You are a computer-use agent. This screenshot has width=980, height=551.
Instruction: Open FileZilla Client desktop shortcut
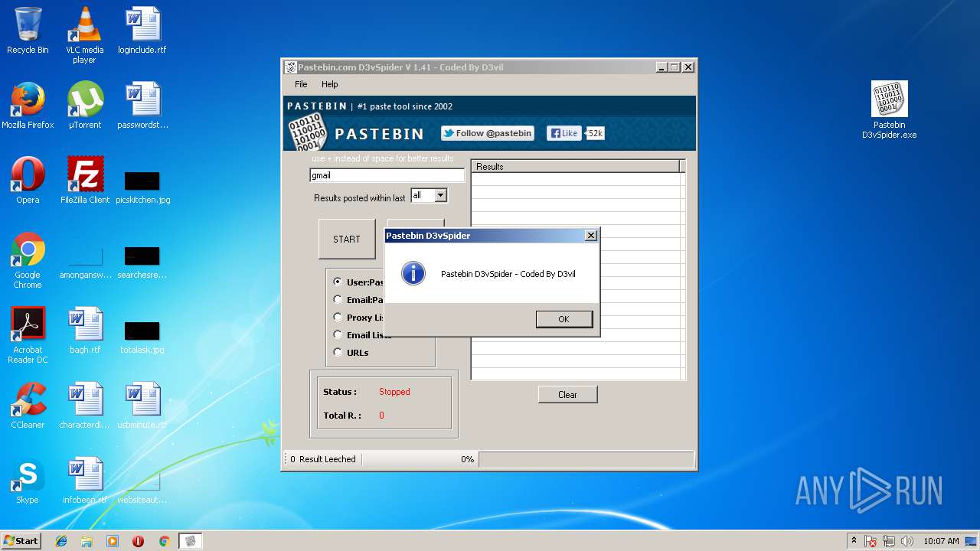[x=84, y=181]
